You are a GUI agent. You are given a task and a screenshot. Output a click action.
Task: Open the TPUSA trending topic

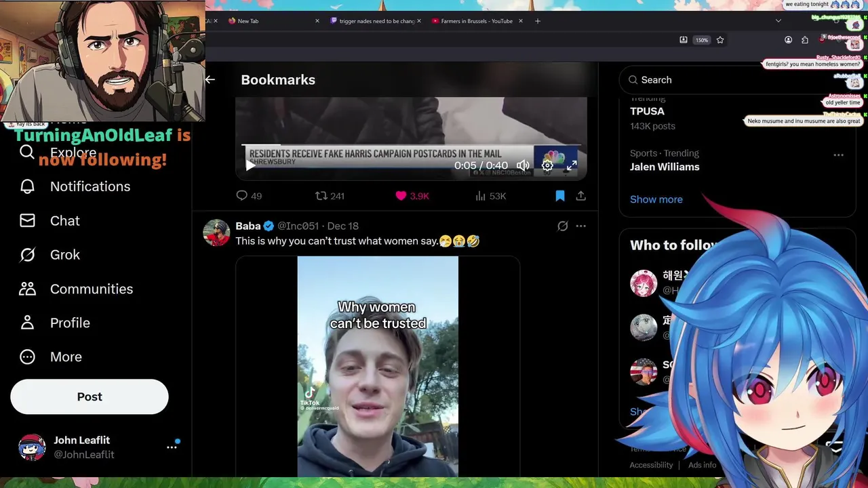pos(647,111)
